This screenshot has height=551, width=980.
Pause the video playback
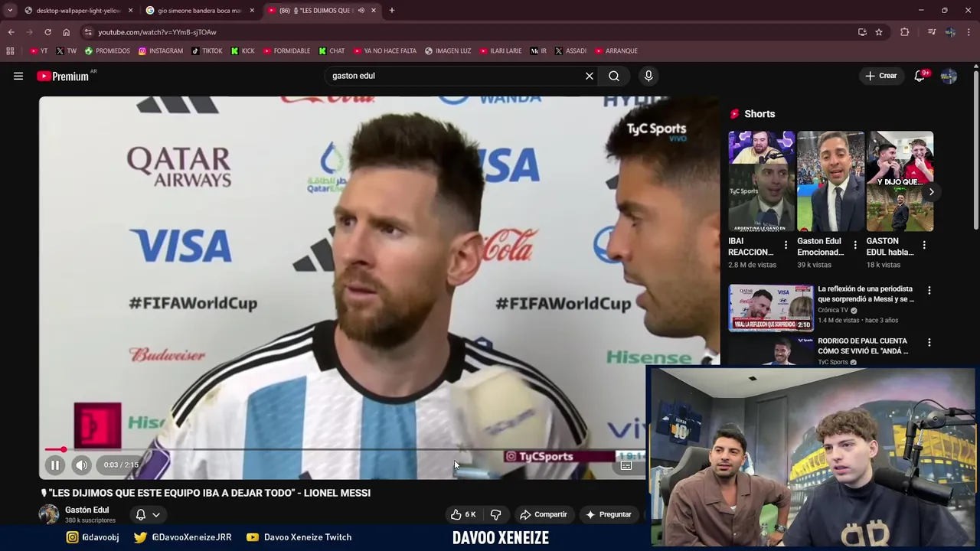(x=55, y=465)
